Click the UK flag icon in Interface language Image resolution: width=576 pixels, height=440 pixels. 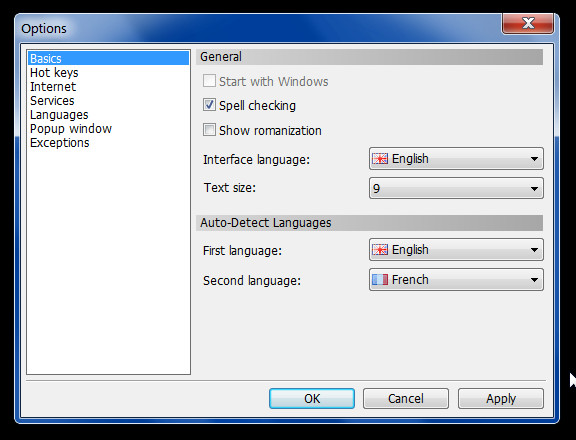pyautogui.click(x=380, y=159)
